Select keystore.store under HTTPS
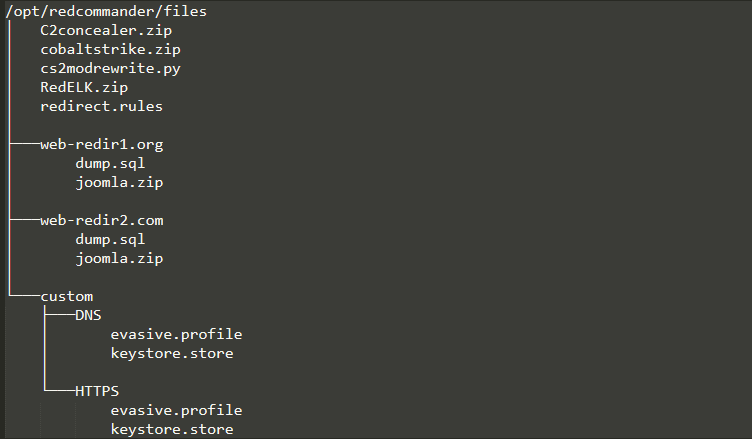Image resolution: width=752 pixels, height=439 pixels. 172,429
